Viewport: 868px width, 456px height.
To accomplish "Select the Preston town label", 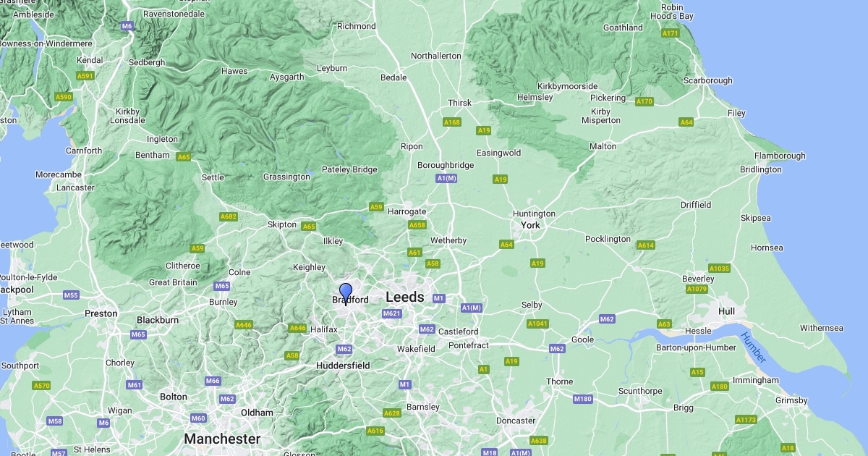I will 101,313.
